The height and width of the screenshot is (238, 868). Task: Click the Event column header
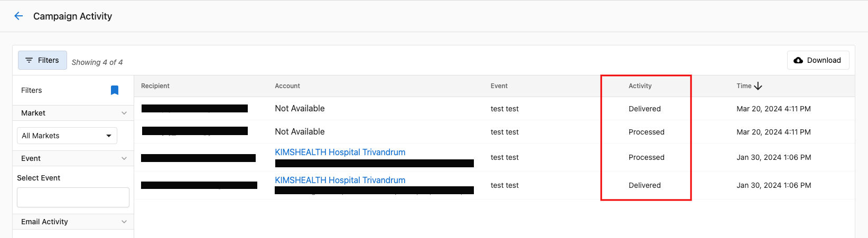499,86
